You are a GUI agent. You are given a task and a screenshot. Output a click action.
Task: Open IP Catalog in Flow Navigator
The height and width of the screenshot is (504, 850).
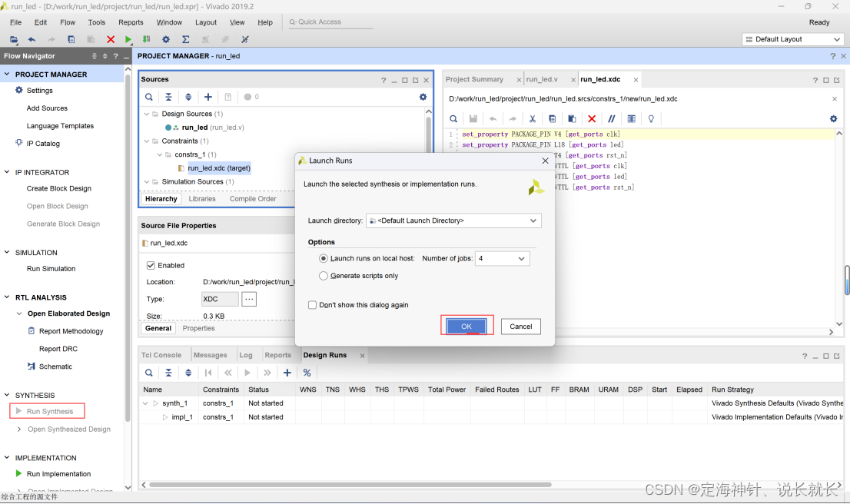(43, 144)
